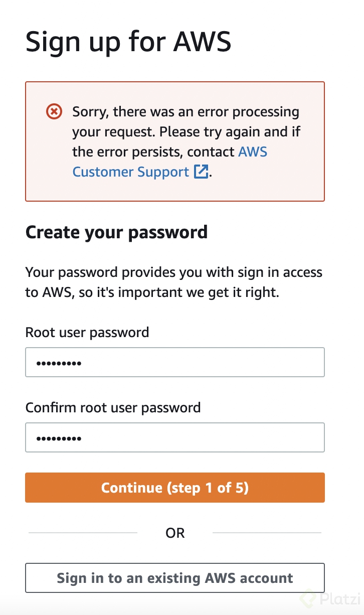This screenshot has height=615, width=364.
Task: Click the "Root user password" label
Action: click(x=87, y=332)
